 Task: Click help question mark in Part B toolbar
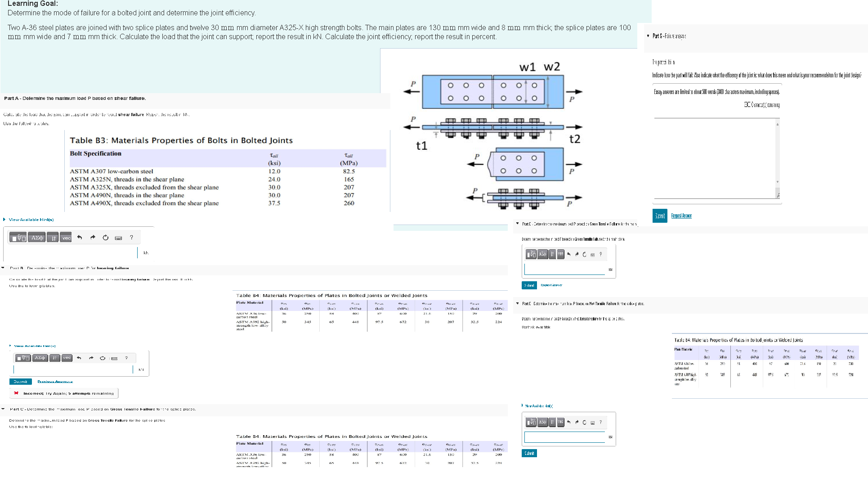tap(126, 358)
